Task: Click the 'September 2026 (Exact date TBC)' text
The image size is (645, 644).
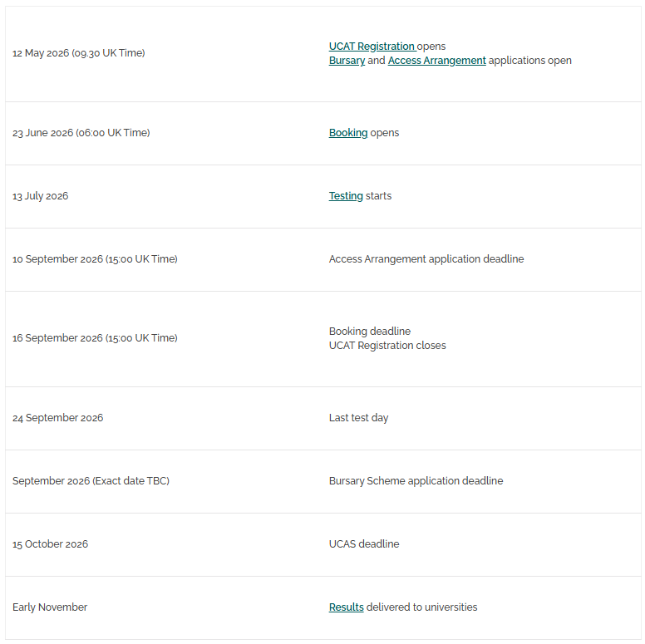Action: (91, 481)
